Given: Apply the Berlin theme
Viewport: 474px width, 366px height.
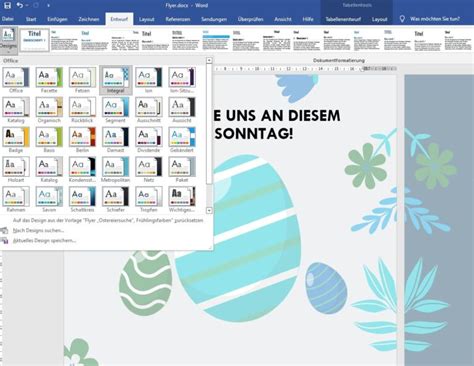Looking at the screenshot, I should (82, 140).
